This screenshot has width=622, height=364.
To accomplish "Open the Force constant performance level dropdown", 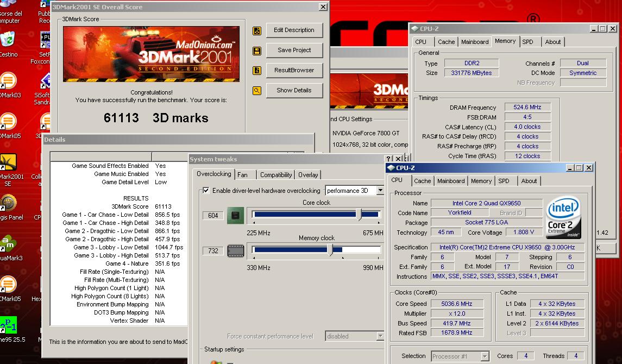I will click(380, 336).
